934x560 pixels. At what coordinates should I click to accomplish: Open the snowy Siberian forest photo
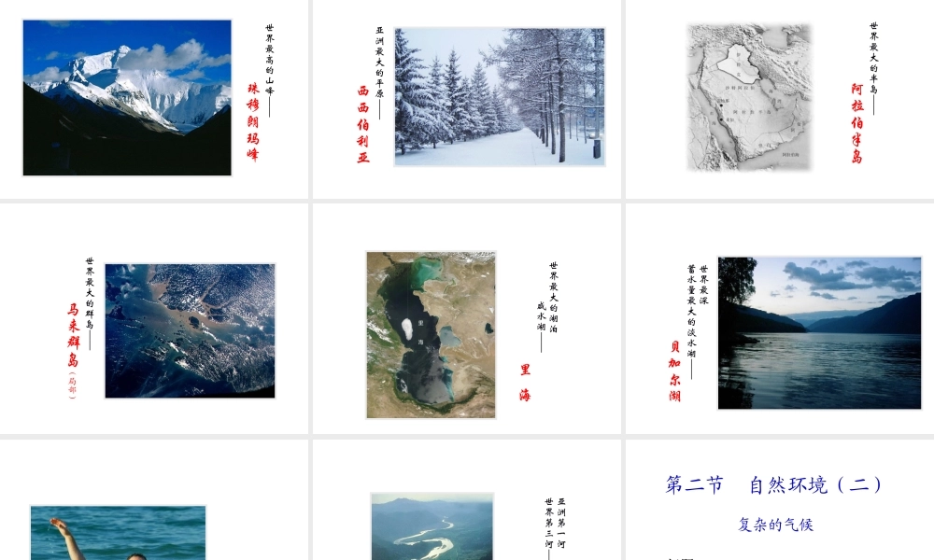tap(500, 96)
